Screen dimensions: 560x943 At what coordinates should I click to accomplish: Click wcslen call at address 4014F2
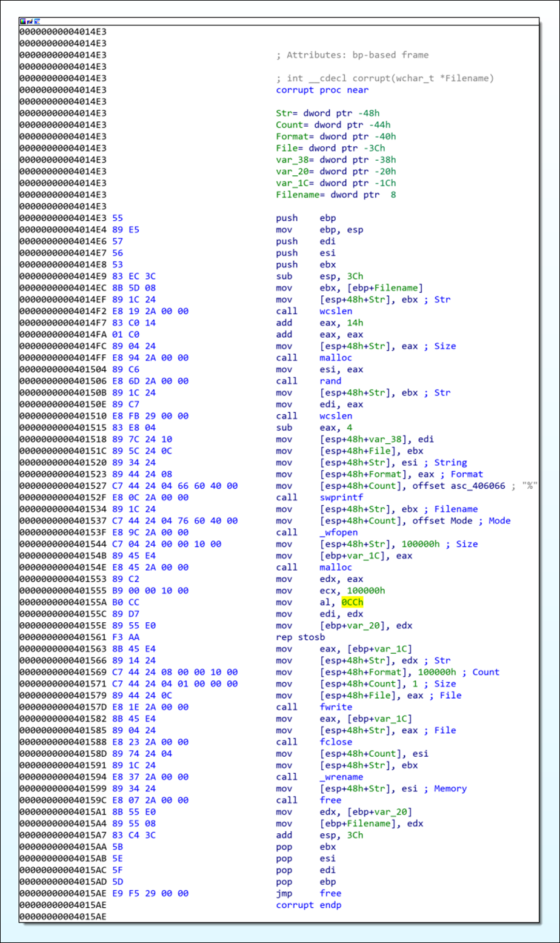click(x=314, y=311)
